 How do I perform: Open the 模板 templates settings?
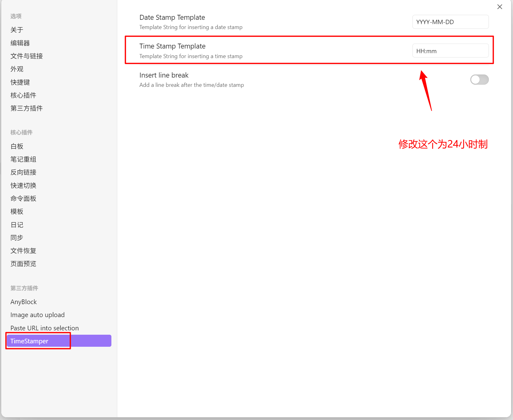(x=17, y=211)
